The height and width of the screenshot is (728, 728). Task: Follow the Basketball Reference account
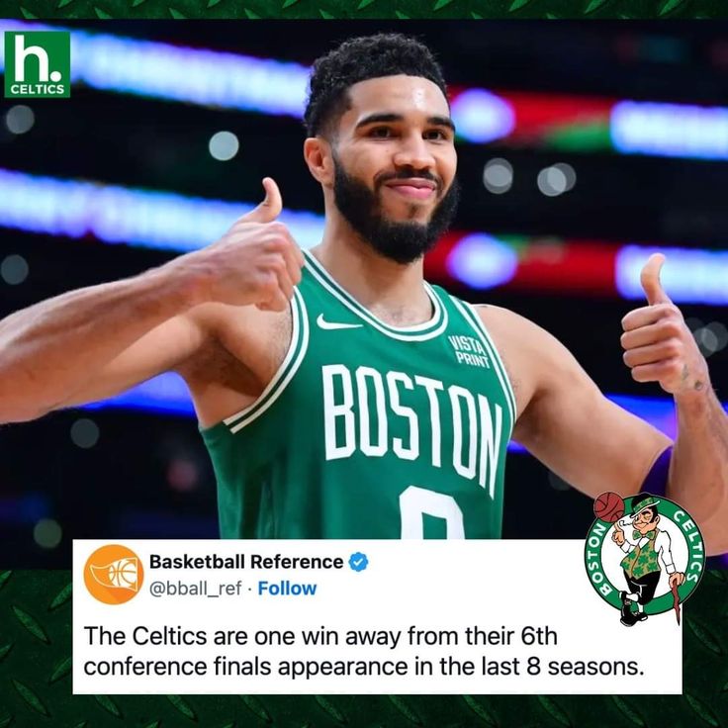[x=287, y=589]
